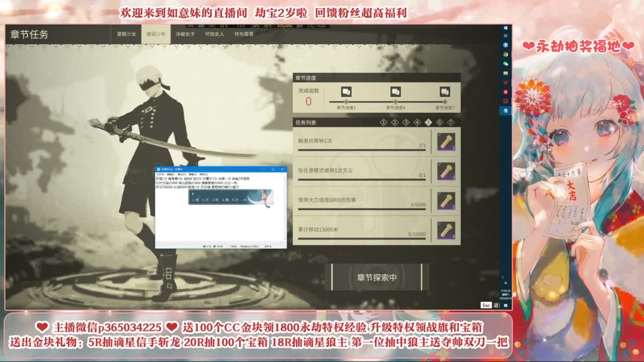
Task: Click the 章节进度7 chat reward icon
Action: point(445,92)
